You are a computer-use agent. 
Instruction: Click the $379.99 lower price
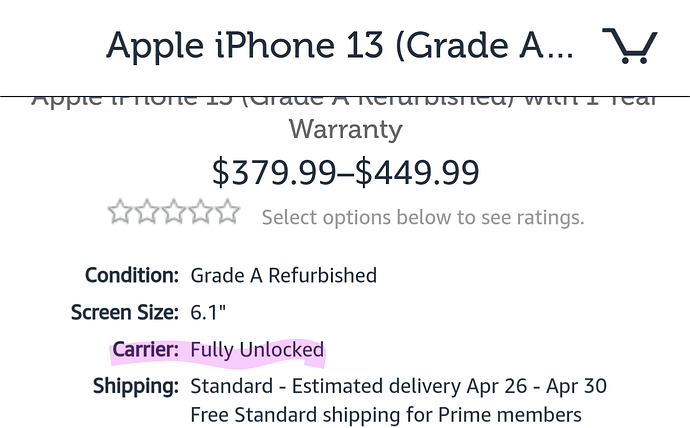click(x=274, y=172)
